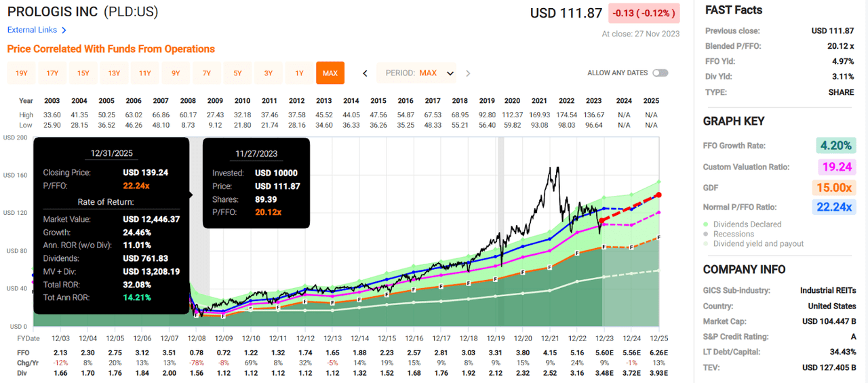Click the price change -0.13 badge
This screenshot has width=868, height=383.
(x=644, y=13)
